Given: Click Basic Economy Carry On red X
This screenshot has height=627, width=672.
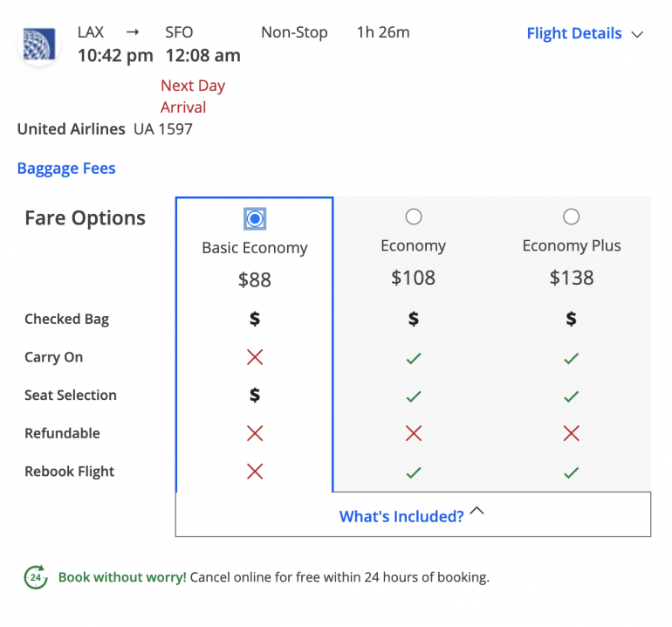Looking at the screenshot, I should (255, 357).
